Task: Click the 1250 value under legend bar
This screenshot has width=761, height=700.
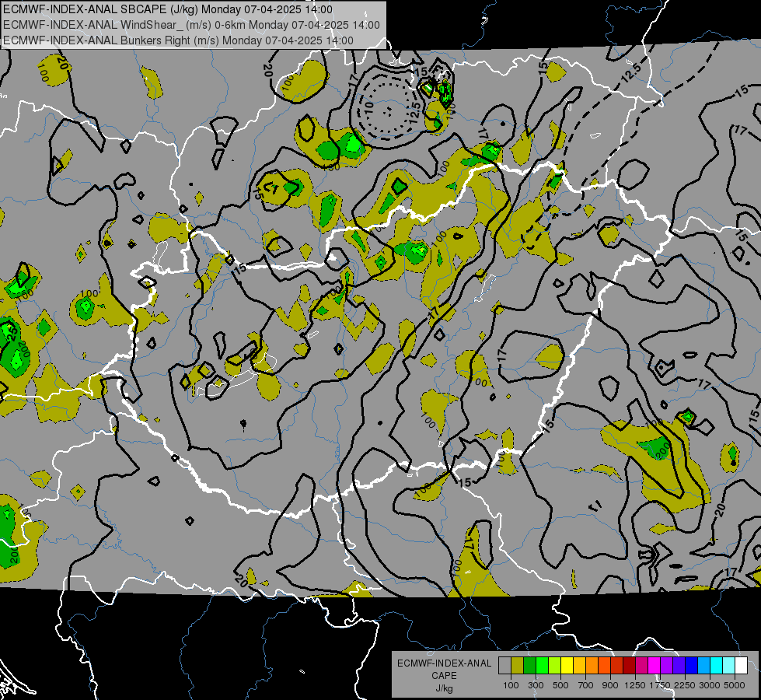Action: click(635, 685)
